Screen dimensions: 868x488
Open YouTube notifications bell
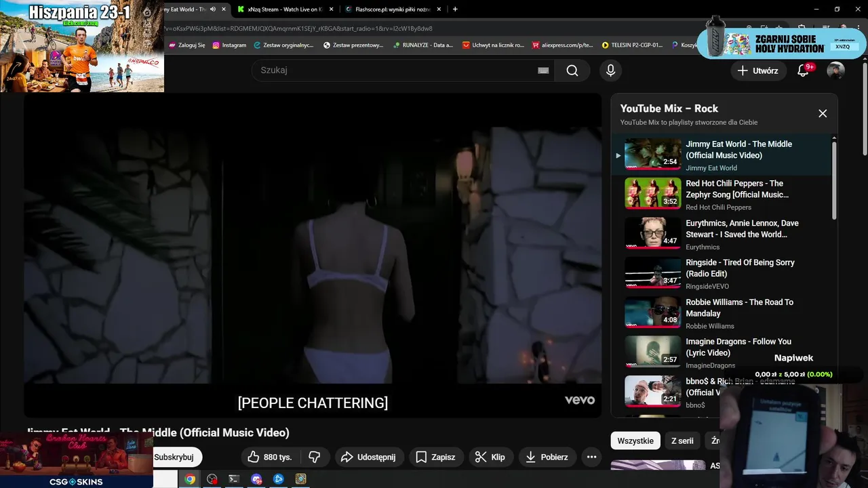804,70
